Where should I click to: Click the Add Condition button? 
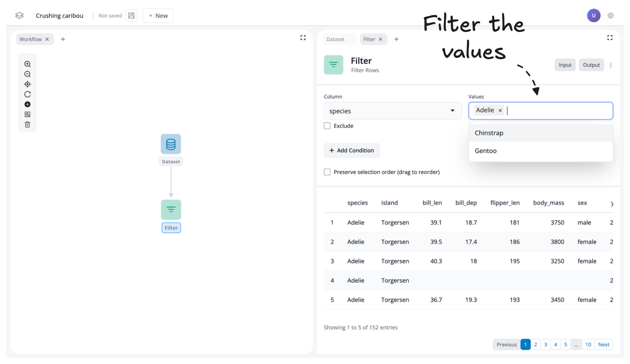(x=351, y=151)
